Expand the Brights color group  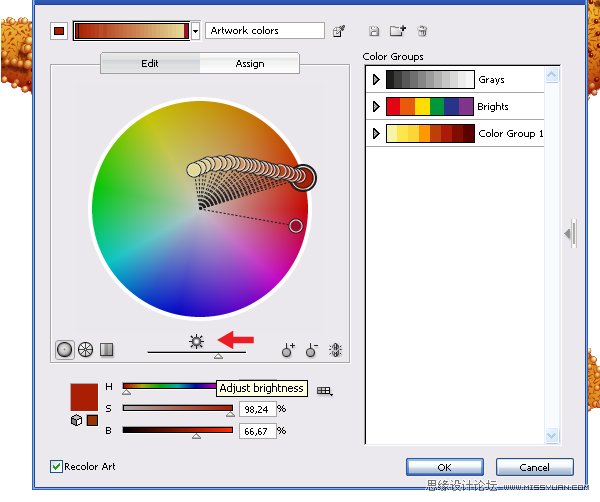(x=376, y=106)
